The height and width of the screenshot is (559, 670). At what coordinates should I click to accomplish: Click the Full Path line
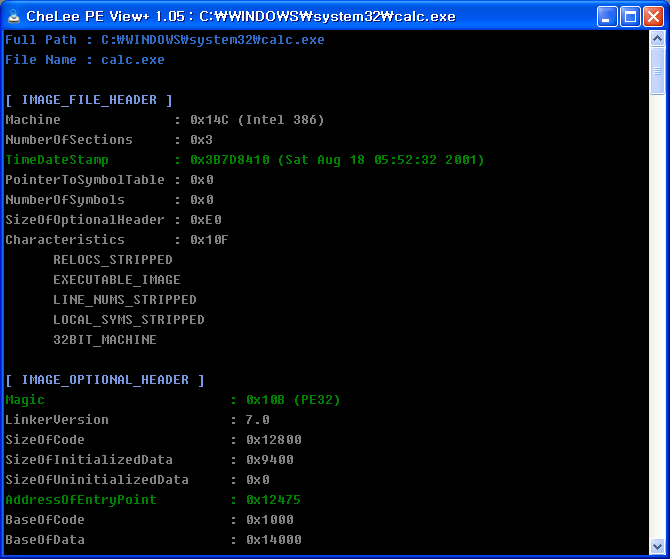pos(165,40)
